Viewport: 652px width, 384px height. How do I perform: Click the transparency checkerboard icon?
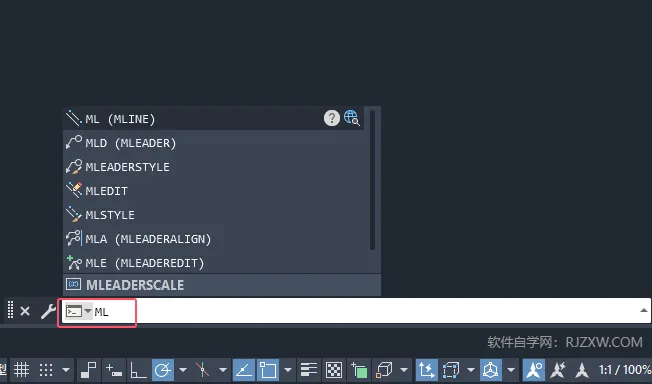tap(333, 369)
